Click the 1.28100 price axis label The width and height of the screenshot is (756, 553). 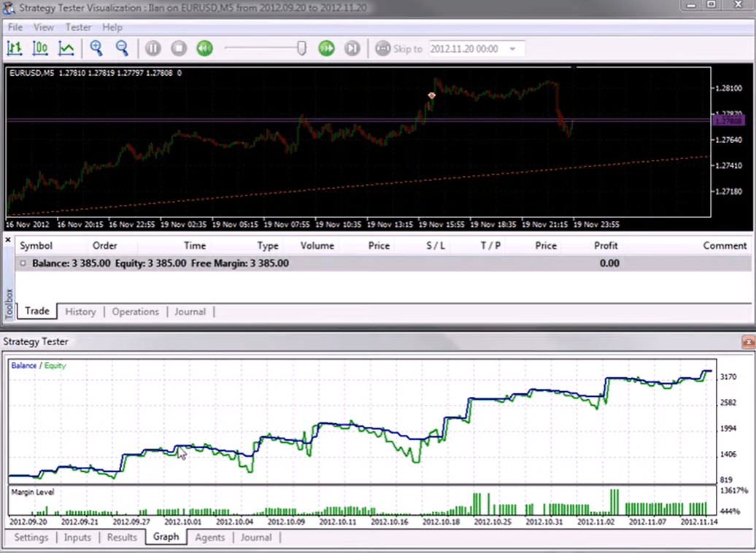[728, 88]
